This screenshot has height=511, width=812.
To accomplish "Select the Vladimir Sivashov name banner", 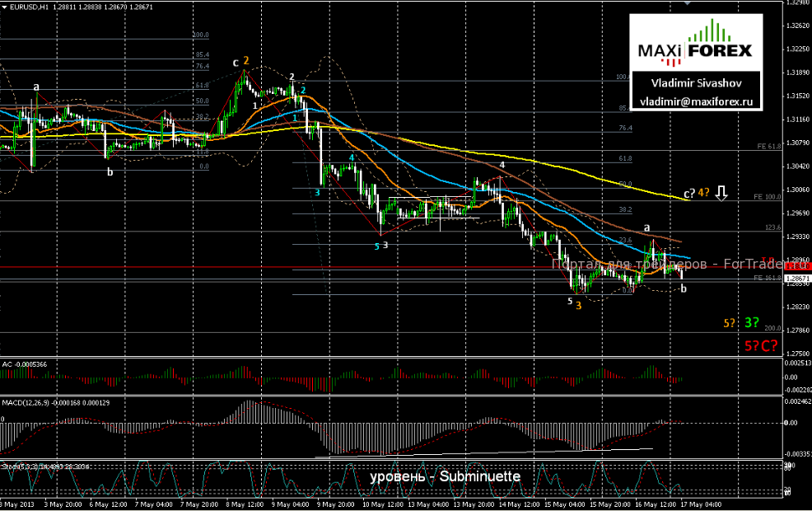I will 698,83.
